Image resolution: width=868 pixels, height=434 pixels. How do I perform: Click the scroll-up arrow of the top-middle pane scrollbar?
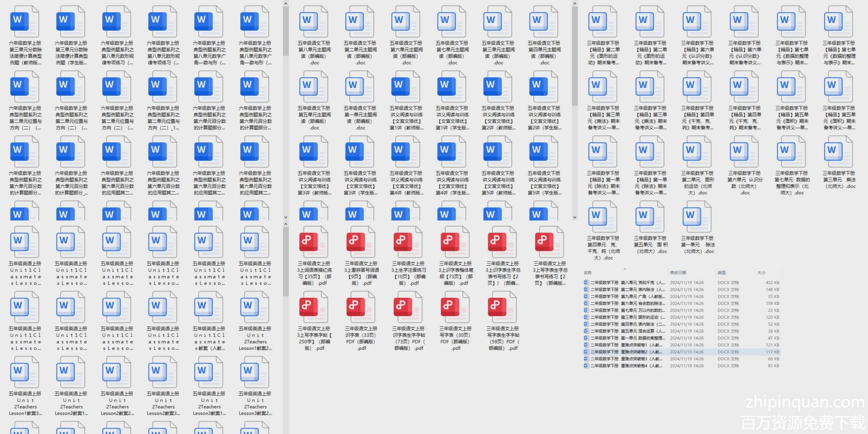point(575,4)
